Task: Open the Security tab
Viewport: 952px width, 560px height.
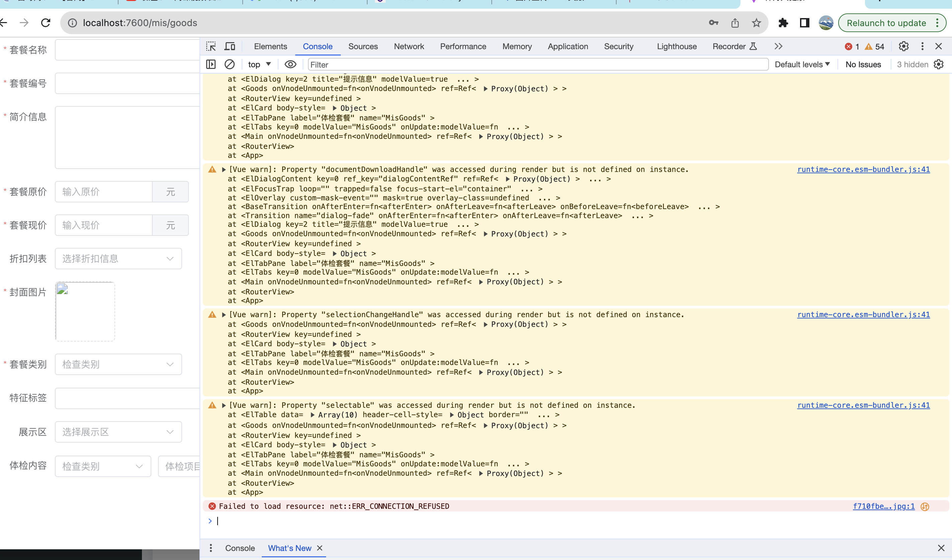Action: [x=619, y=46]
